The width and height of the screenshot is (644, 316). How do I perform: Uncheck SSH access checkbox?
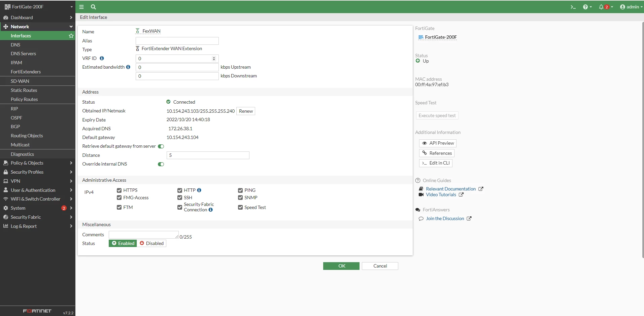(x=180, y=198)
